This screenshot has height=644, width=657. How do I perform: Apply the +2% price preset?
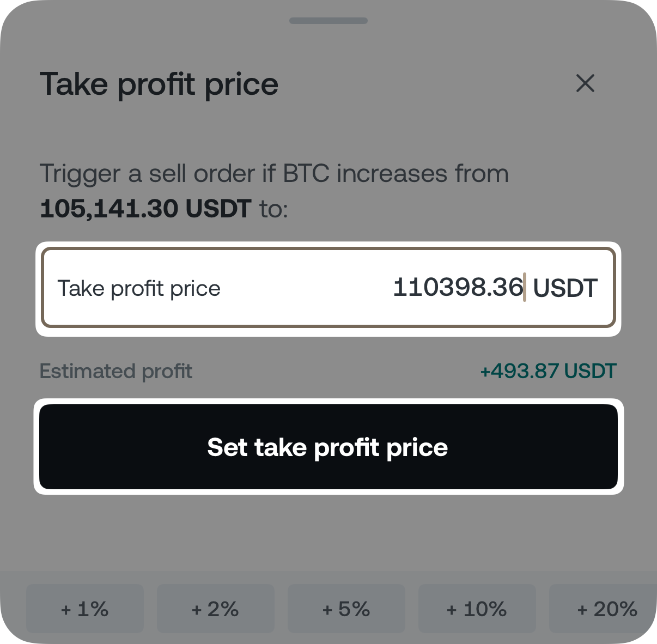point(215,609)
